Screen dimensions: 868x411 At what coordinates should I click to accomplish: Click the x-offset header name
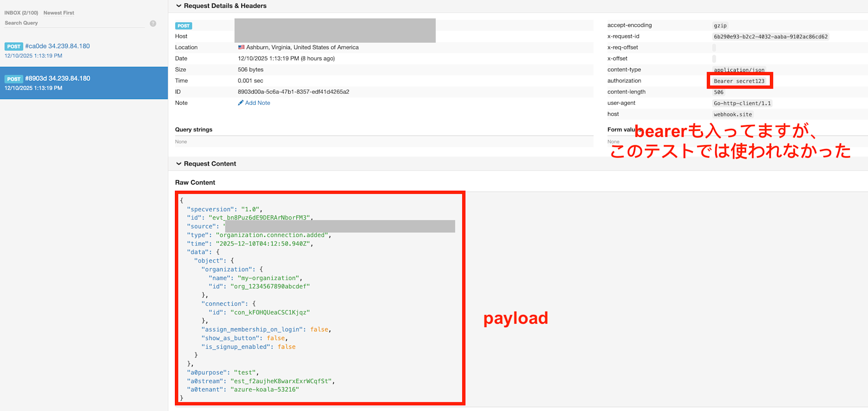tap(618, 59)
